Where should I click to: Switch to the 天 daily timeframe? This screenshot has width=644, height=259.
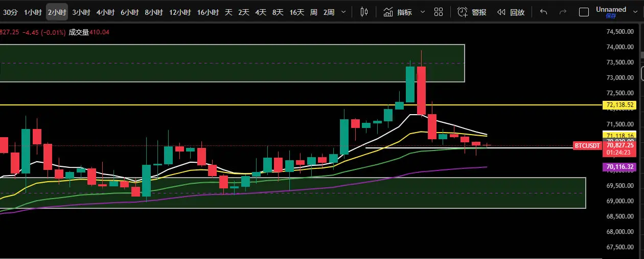click(x=228, y=12)
